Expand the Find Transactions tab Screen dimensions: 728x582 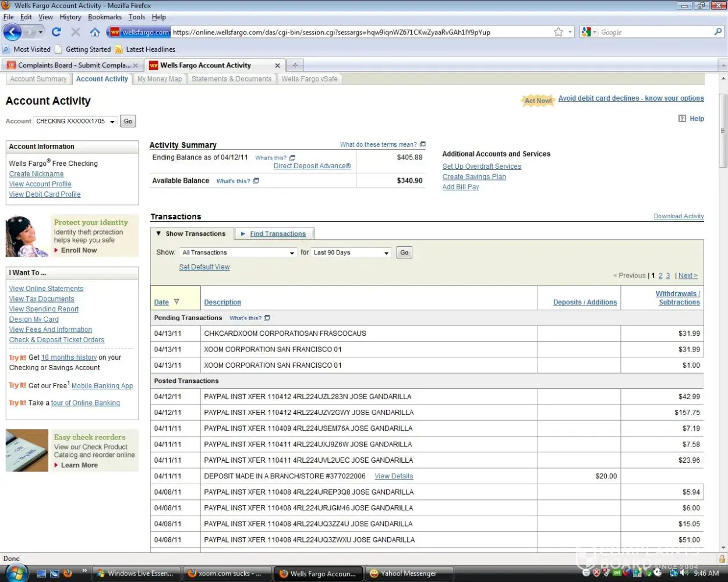[x=277, y=234]
